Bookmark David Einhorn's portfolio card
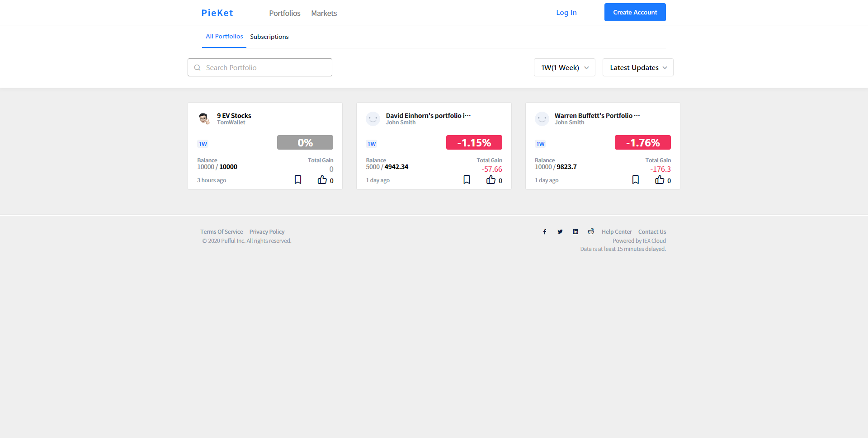Image resolution: width=868 pixels, height=438 pixels. point(467,179)
